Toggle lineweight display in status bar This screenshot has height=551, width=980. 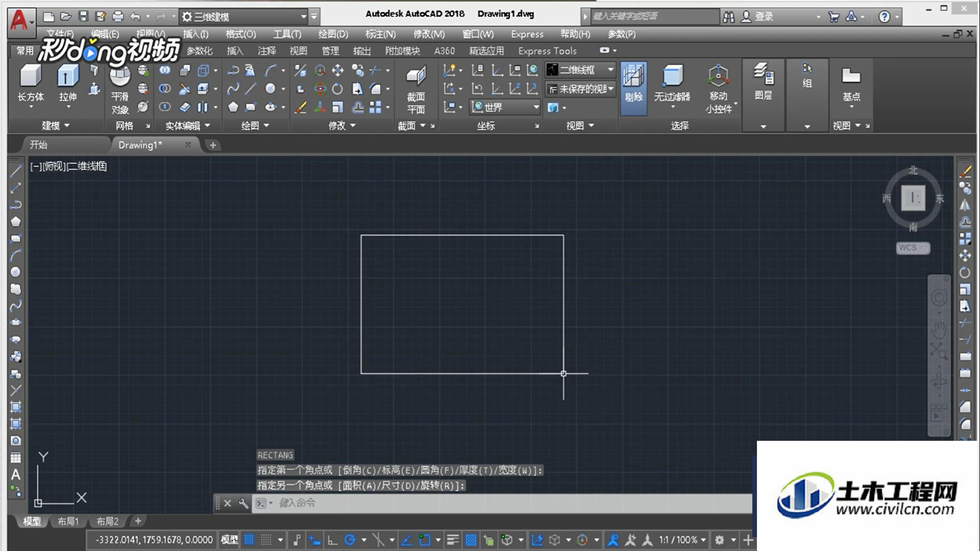(x=453, y=540)
